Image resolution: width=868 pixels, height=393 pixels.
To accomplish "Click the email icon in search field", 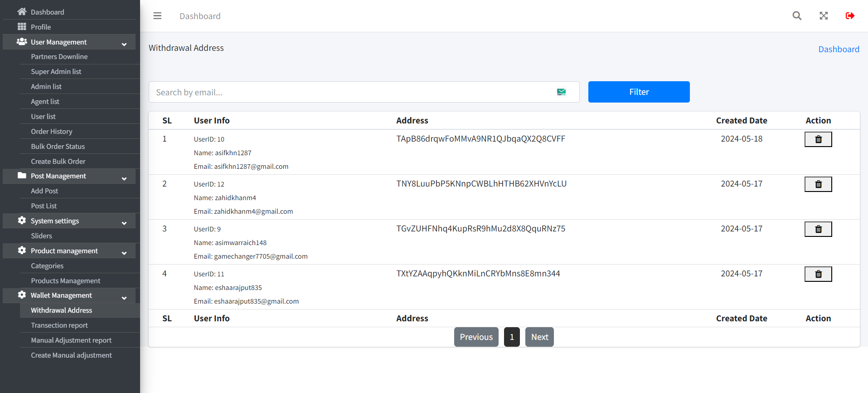I will coord(561,92).
